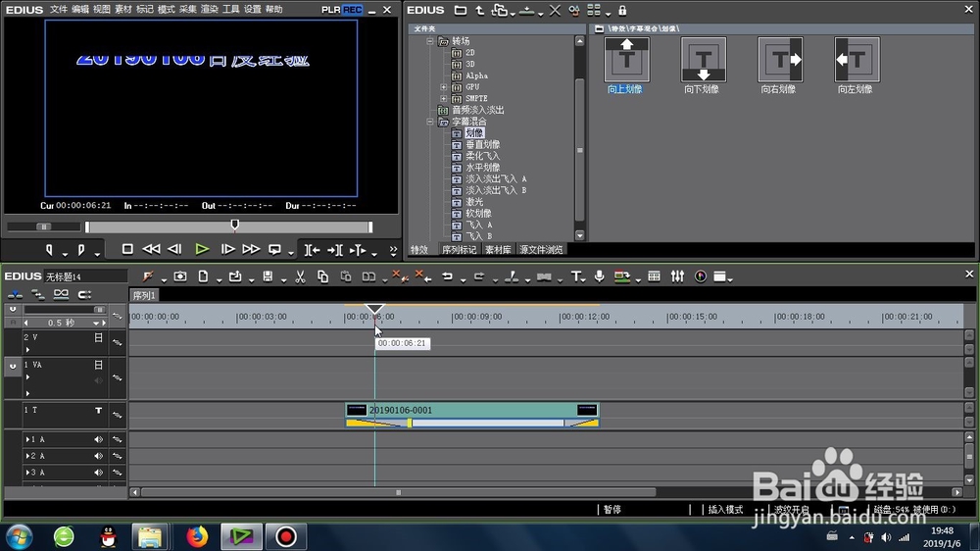Open the title tool dropdown arrow

tap(583, 279)
